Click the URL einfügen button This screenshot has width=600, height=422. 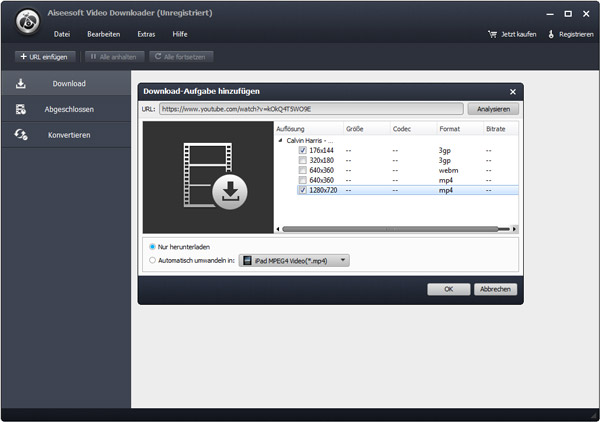coord(45,57)
